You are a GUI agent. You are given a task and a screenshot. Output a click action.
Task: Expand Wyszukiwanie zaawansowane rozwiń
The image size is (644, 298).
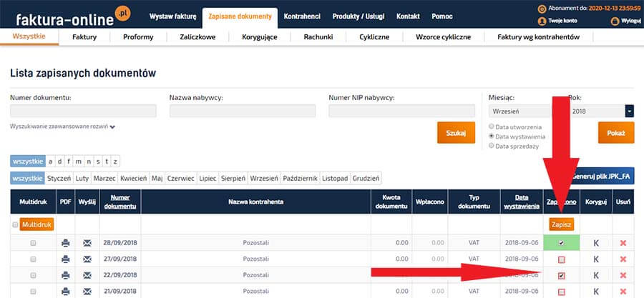62,126
